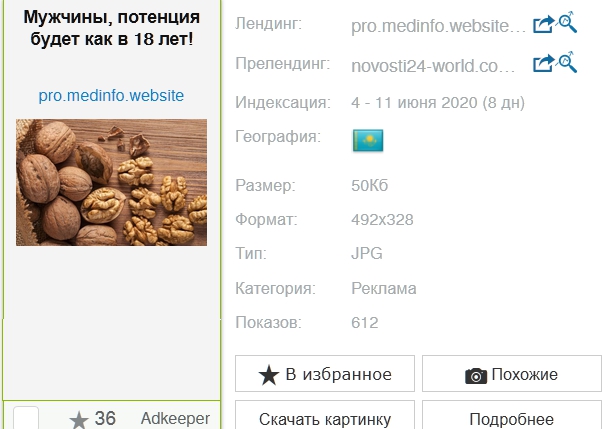The height and width of the screenshot is (429, 610).
Task: Open the landing page share-arrow icon
Action: pyautogui.click(x=543, y=25)
